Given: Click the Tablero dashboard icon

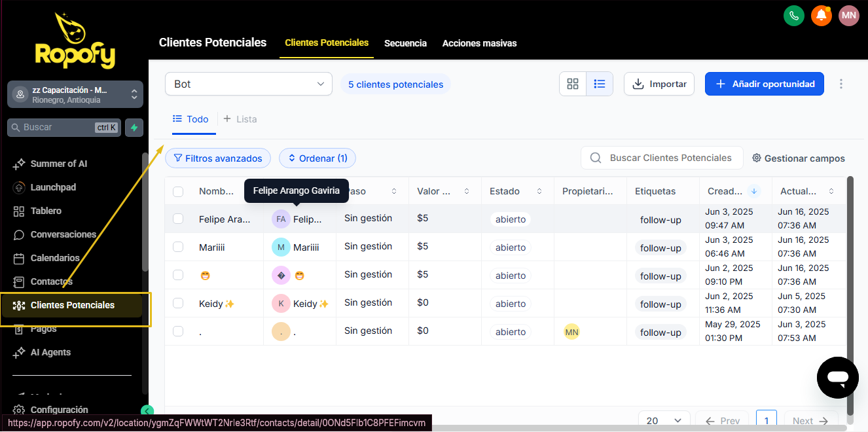Looking at the screenshot, I should pos(18,211).
